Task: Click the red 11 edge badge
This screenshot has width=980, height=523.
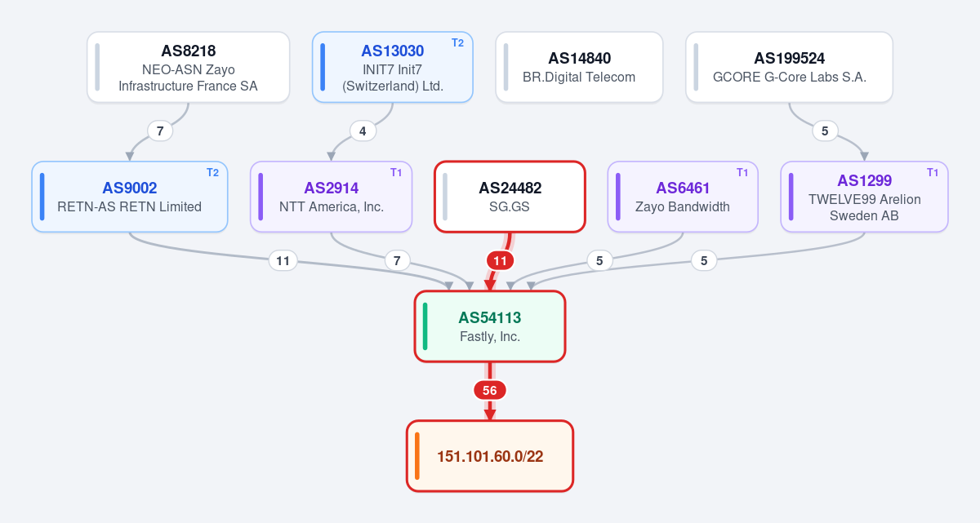Action: coord(501,261)
